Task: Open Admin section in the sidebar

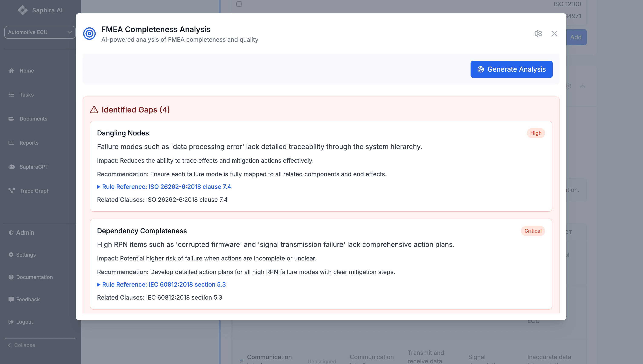Action: 25,233
